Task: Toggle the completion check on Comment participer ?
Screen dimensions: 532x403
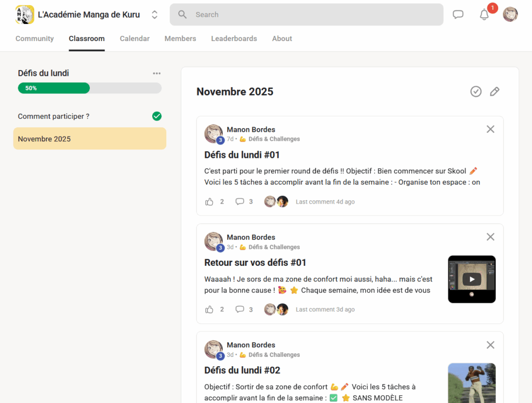Action: [157, 116]
